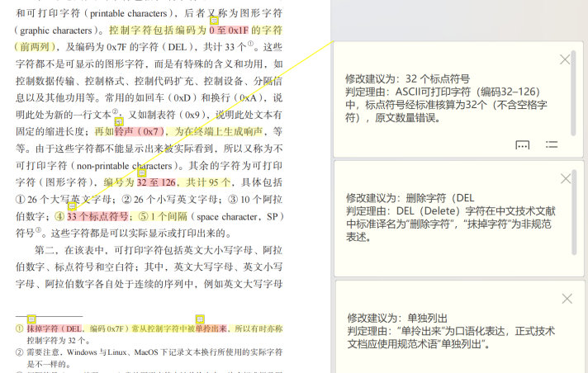Open the note icon above footnote "抹掉字符"
The image size is (588, 373).
[x=31, y=319]
